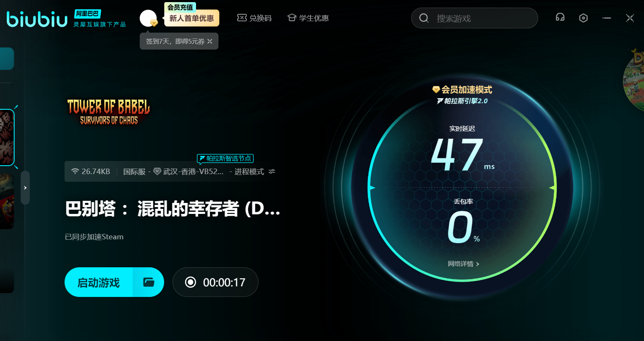Open 学生优惠 student discount

tap(308, 18)
